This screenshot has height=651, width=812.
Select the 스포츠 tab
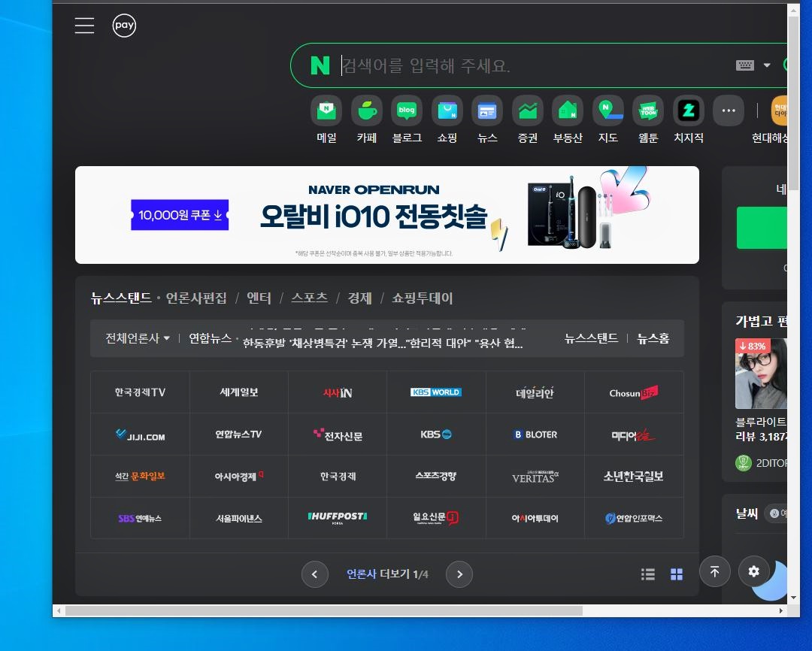pyautogui.click(x=309, y=298)
